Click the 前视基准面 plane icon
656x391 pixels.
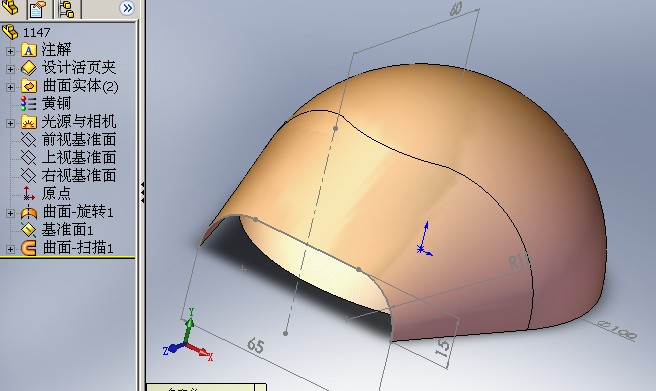tap(28, 140)
